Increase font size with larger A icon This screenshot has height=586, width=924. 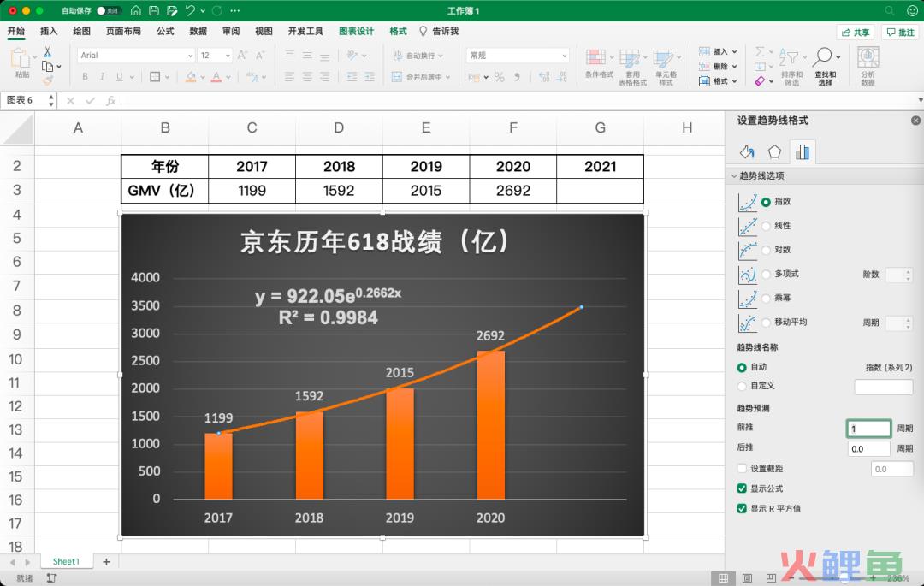242,55
